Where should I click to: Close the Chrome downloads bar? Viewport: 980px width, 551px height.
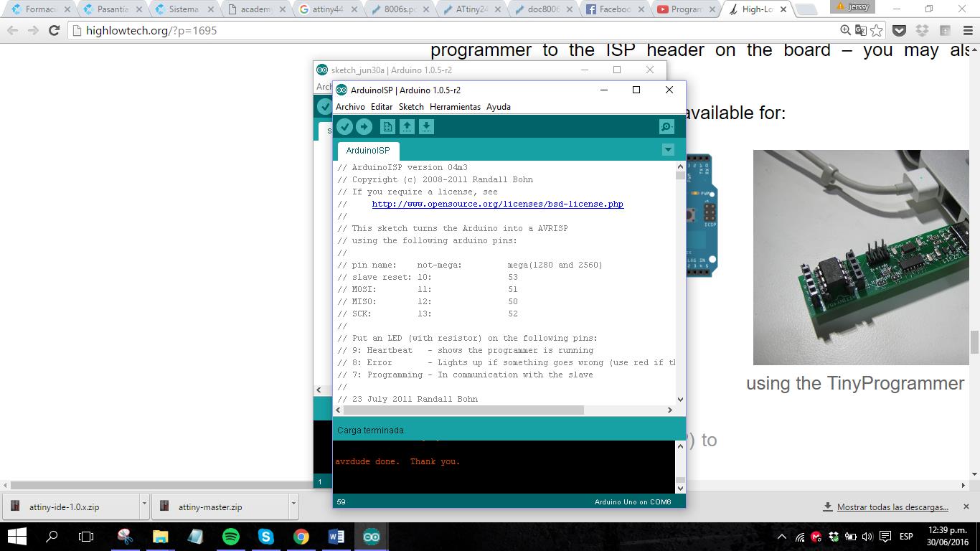click(x=966, y=507)
